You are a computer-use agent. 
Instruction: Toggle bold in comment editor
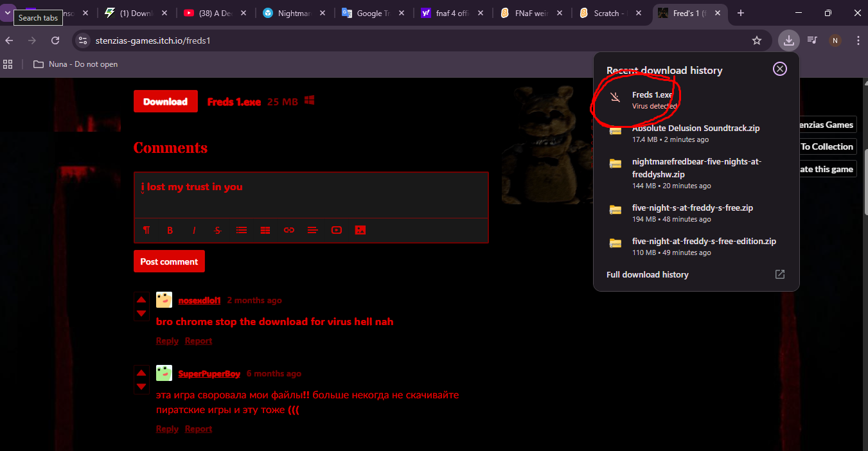pyautogui.click(x=170, y=230)
